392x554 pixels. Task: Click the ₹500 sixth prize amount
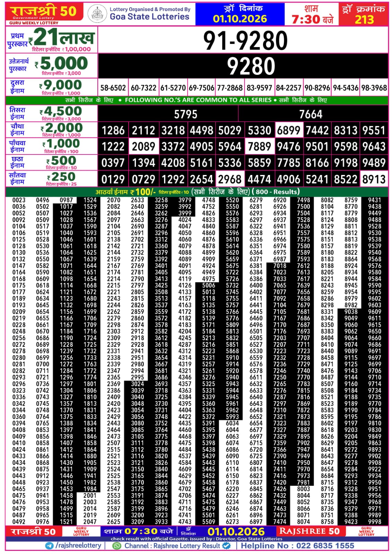click(x=61, y=160)
